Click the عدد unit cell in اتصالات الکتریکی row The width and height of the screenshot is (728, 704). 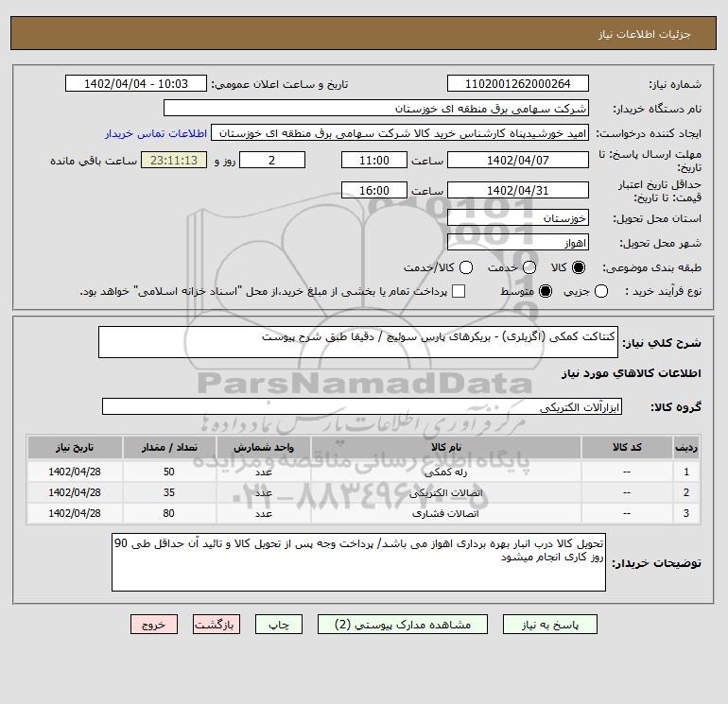point(264,493)
